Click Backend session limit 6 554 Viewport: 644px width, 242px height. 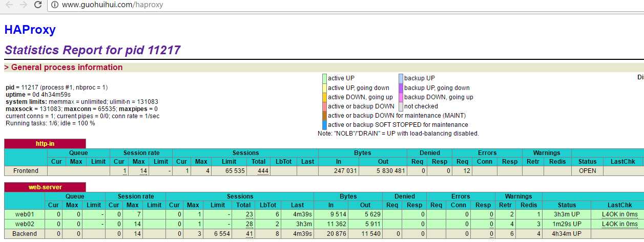(x=221, y=234)
